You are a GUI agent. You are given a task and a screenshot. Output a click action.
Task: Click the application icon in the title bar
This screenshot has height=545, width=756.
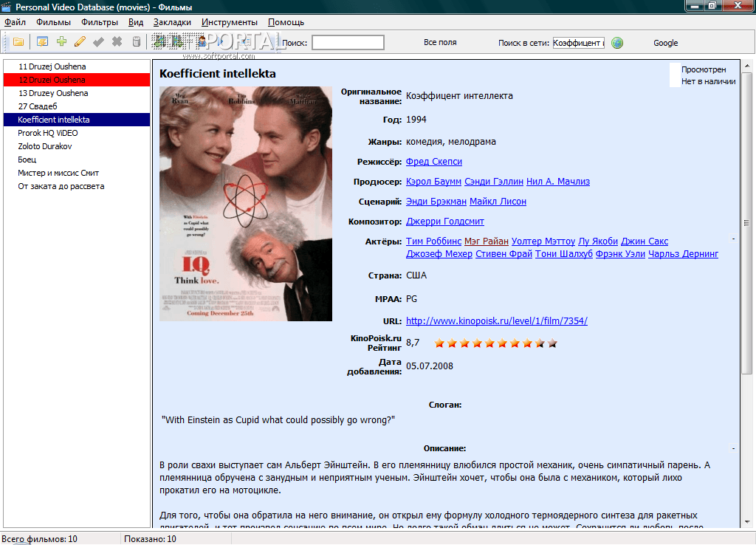point(6,7)
